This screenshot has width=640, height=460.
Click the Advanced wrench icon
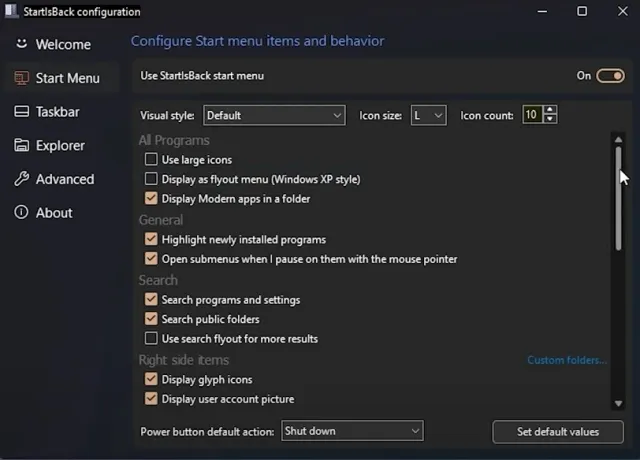pos(21,179)
